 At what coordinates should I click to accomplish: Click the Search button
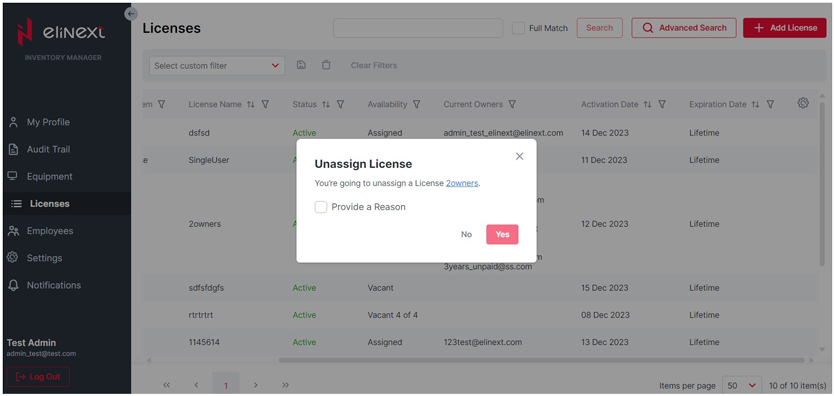click(599, 28)
